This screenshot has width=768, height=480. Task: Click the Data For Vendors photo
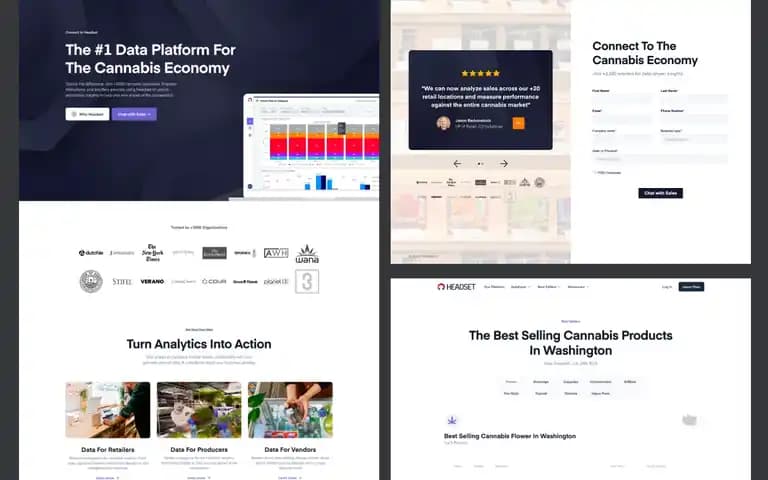pyautogui.click(x=290, y=410)
